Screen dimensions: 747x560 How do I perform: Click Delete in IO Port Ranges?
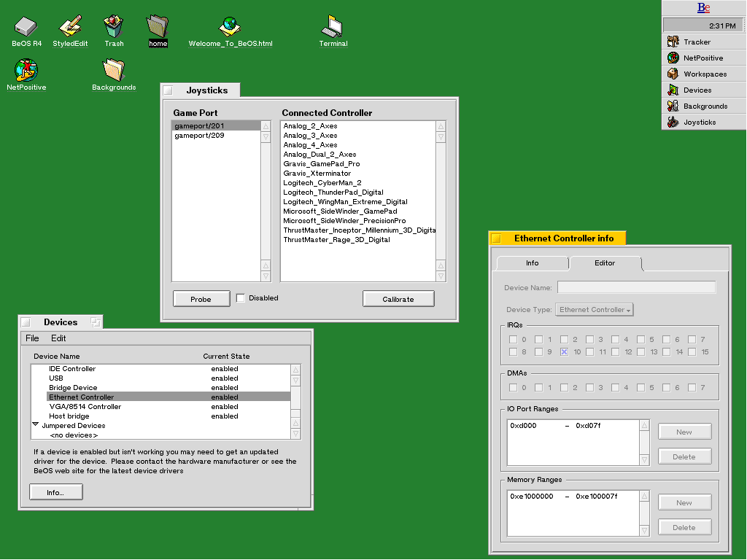(x=684, y=456)
